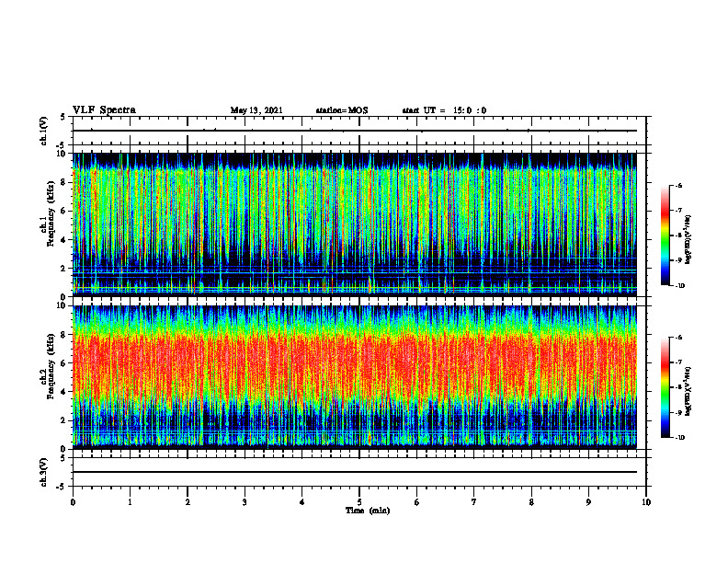Click the "-7" value on ch.2 color bar
This screenshot has height=563, width=728.
pos(678,362)
